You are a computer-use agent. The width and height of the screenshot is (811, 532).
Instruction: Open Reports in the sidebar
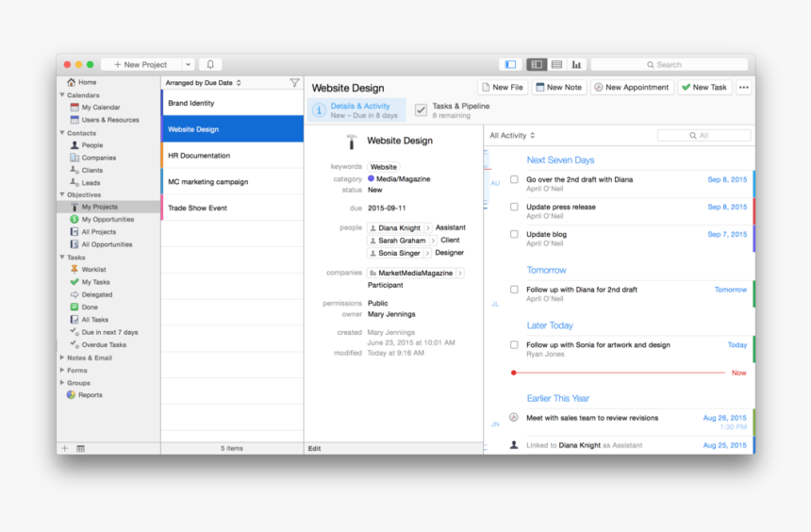[85, 395]
